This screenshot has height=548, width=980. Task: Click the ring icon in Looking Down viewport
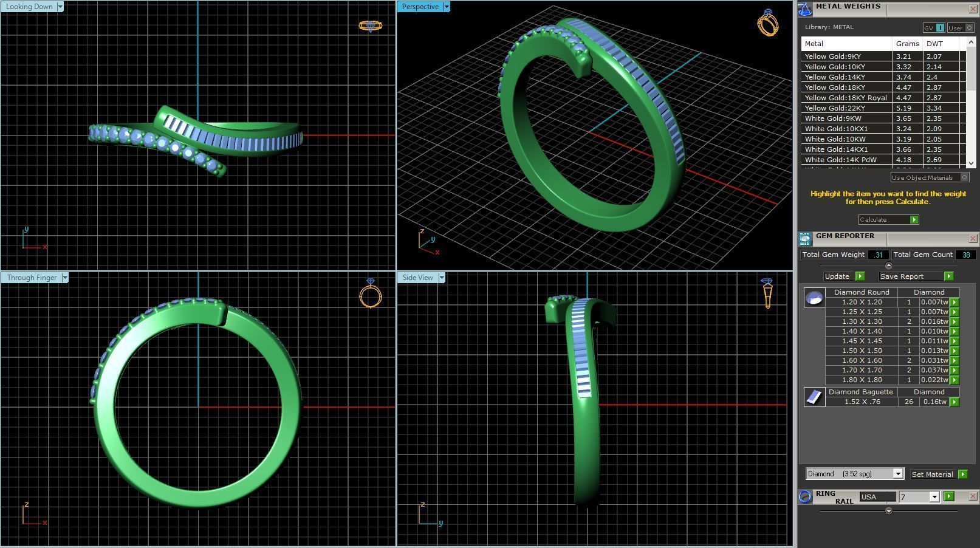click(x=370, y=26)
